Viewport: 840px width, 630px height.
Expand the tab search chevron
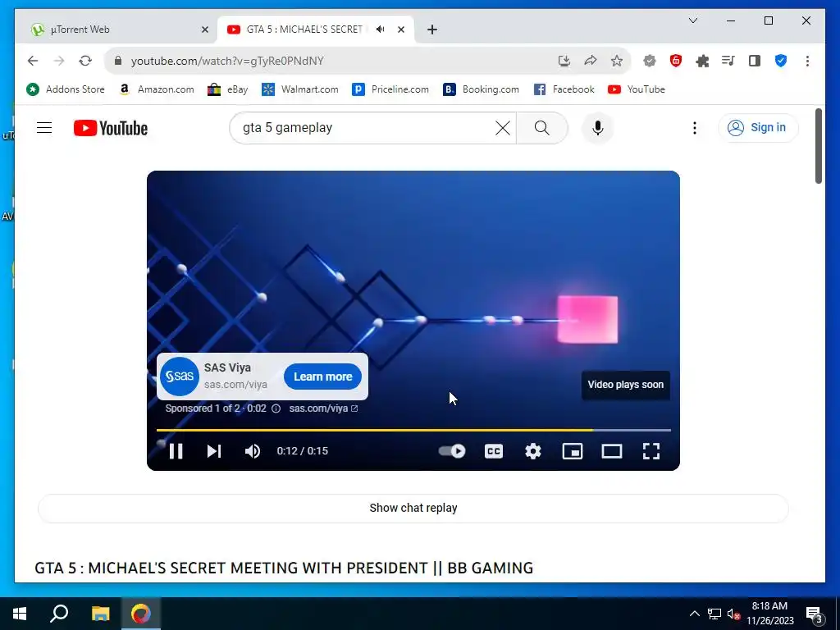pyautogui.click(x=692, y=21)
